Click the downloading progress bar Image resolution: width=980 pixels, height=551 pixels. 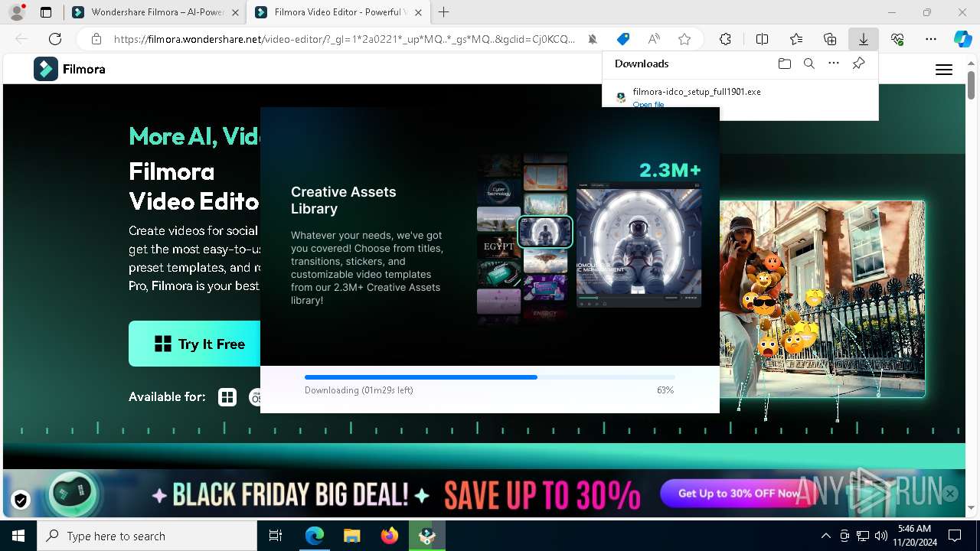[489, 377]
